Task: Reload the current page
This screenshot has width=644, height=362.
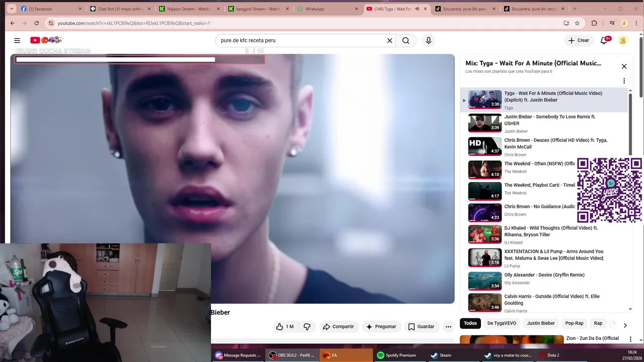Action: 36,23
